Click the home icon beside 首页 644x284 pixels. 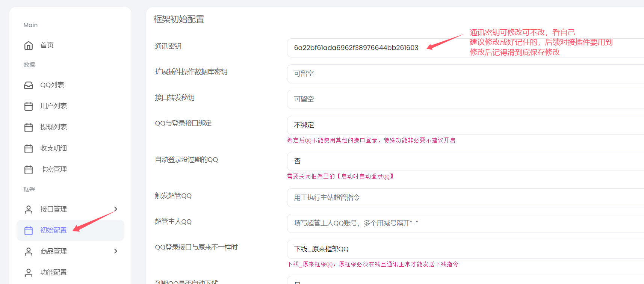click(29, 45)
